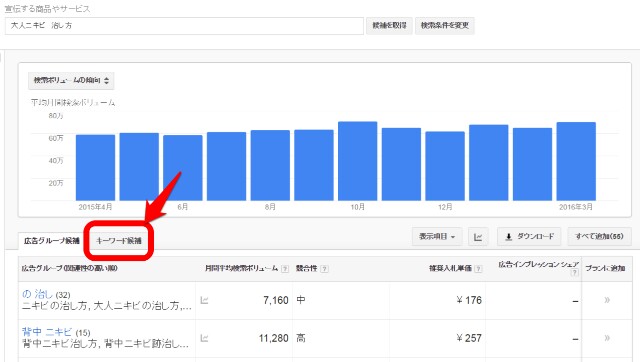Screen dimensions: 640x362
Task: Add 背中 ニキビ group to plan arrow
Action: (607, 338)
